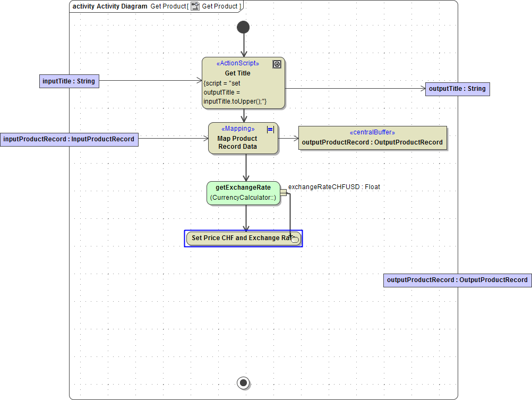Viewport: 532px width, 400px height.
Task: Select the getExchangeRate call behavior action
Action: coord(243,192)
